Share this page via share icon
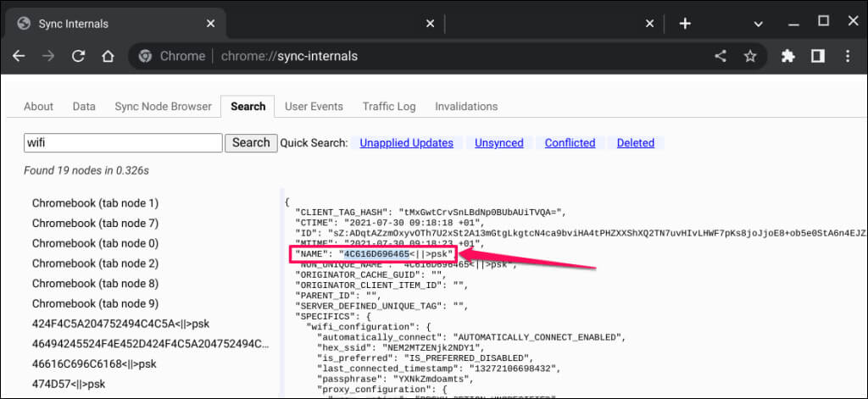 (720, 57)
